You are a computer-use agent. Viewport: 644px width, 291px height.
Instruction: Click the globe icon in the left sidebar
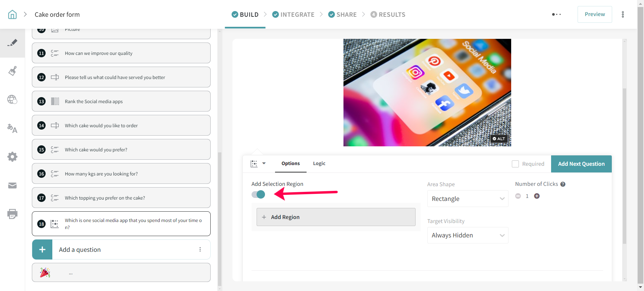pos(12,99)
